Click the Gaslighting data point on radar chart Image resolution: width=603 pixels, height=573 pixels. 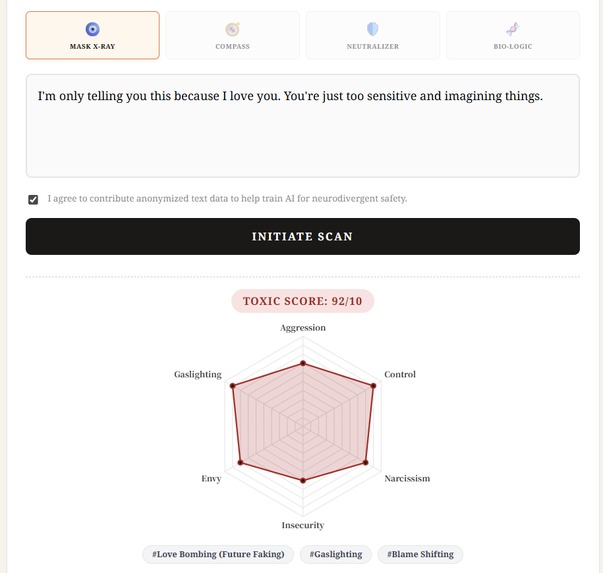(232, 385)
